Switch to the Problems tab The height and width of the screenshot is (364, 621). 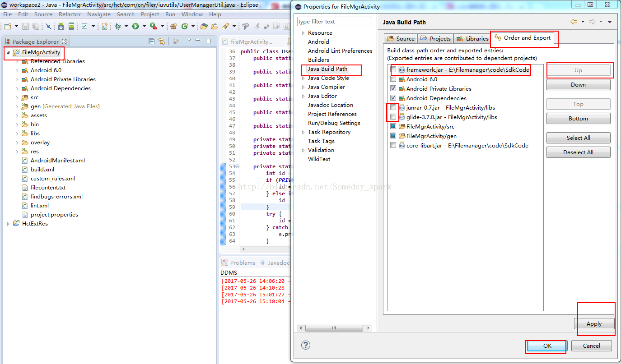click(238, 263)
